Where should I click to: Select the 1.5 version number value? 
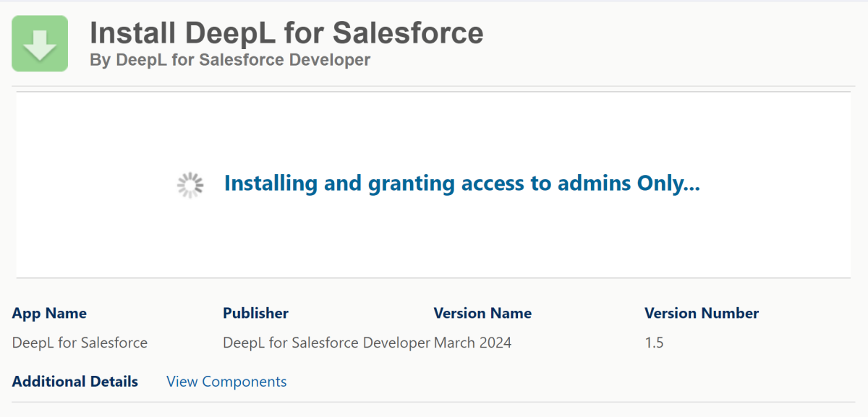click(x=654, y=343)
